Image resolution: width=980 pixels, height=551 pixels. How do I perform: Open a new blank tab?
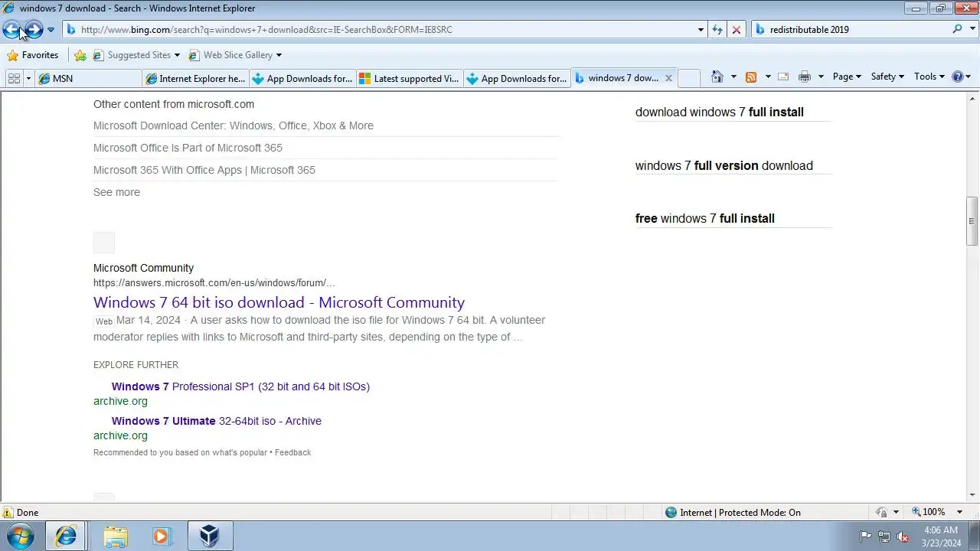pyautogui.click(x=689, y=78)
